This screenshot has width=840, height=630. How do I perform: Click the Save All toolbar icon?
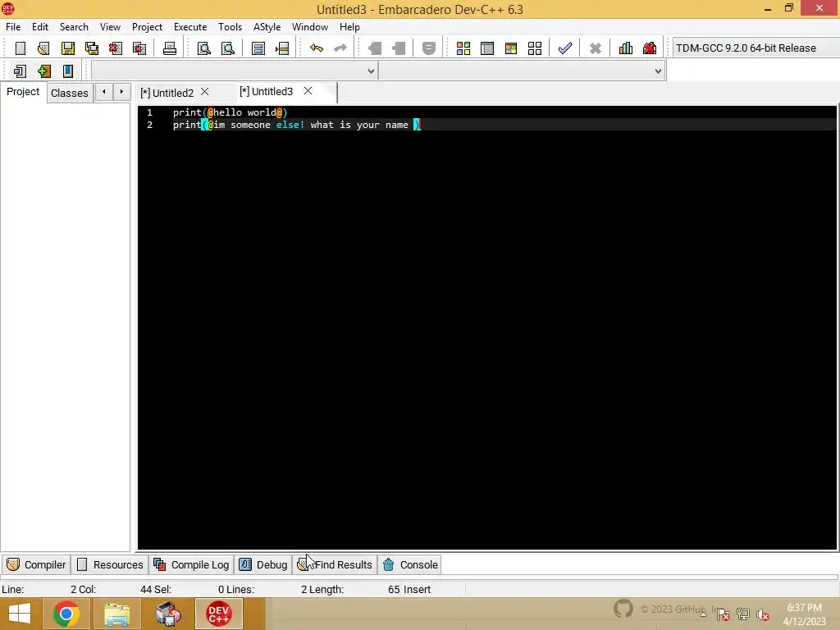pyautogui.click(x=92, y=48)
